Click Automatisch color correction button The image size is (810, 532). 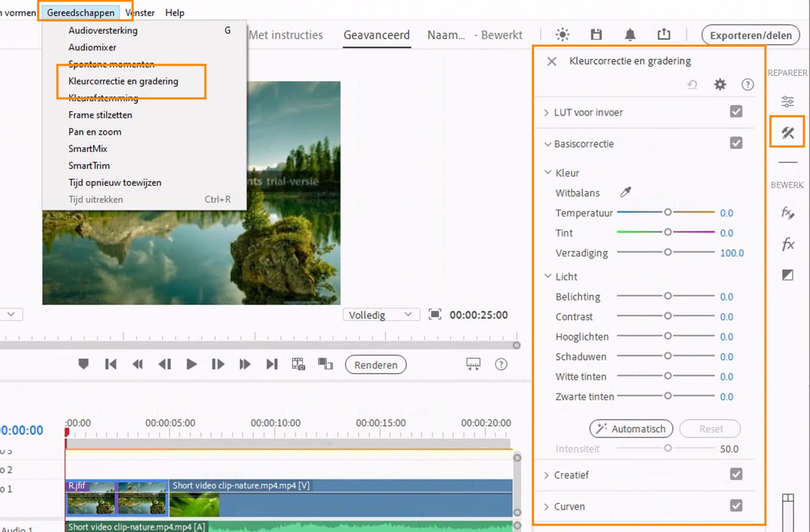coord(631,429)
